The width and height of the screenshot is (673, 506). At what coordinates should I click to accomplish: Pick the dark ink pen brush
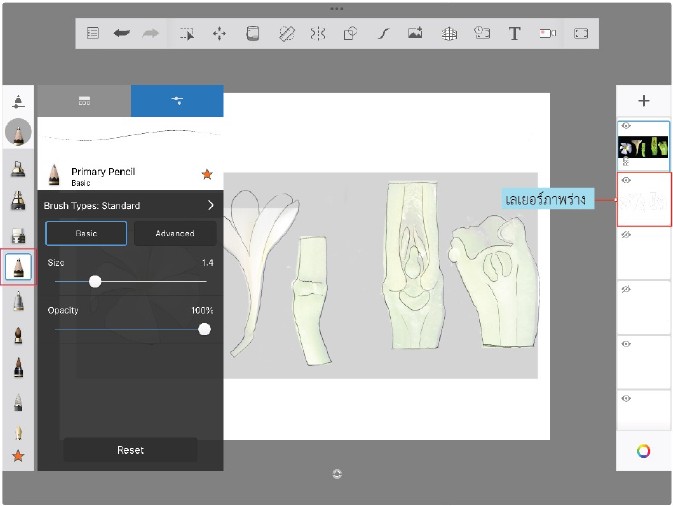tap(18, 367)
